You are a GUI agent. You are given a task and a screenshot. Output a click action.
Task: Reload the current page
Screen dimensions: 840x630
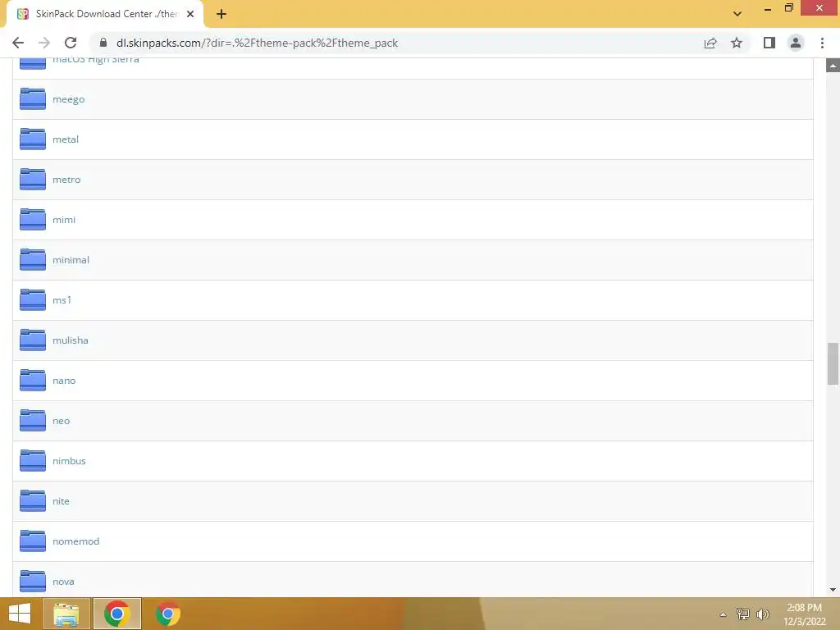[x=71, y=43]
